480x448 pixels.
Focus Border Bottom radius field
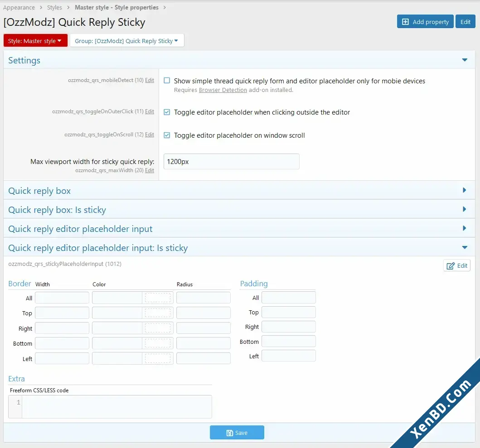pyautogui.click(x=204, y=343)
